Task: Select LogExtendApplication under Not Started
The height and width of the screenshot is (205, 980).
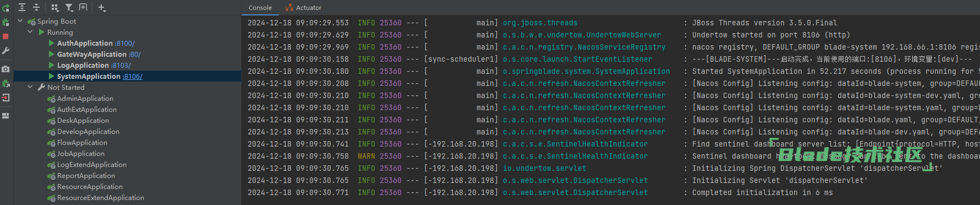Action: (x=92, y=164)
